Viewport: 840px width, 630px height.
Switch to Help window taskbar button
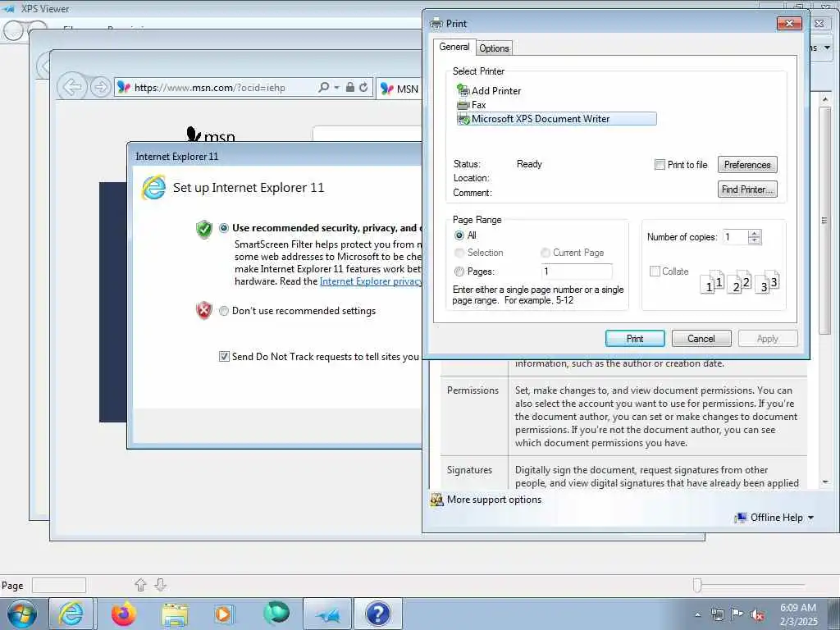tap(377, 614)
